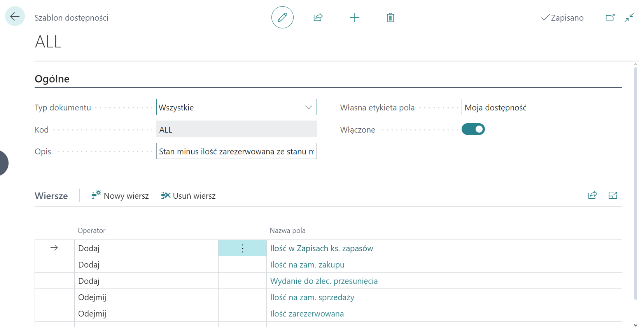
Task: Select Odejmij operator for zarezerwowana row
Action: click(x=146, y=313)
